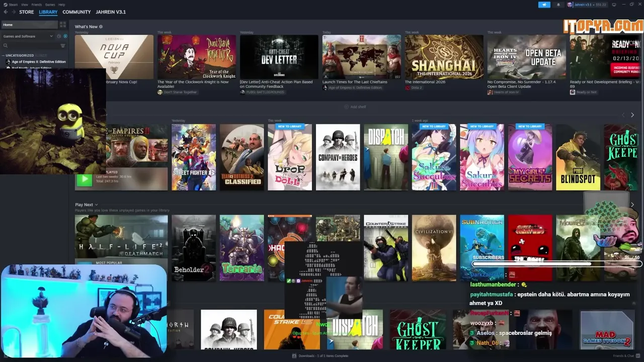The image size is (644, 362).
Task: Open Don't Starve Together Clockwork Knight news
Action: pos(197,57)
